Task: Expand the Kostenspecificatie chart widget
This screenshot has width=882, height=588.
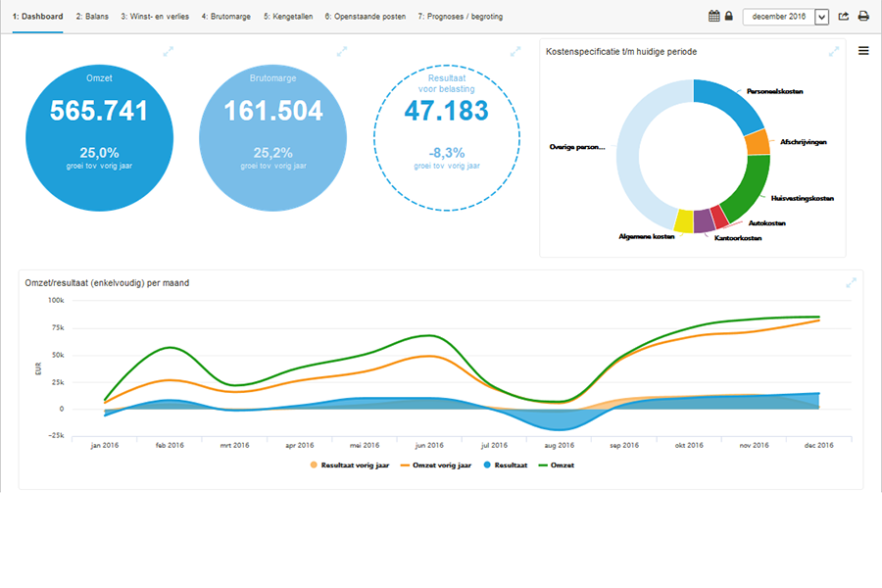Action: point(834,51)
